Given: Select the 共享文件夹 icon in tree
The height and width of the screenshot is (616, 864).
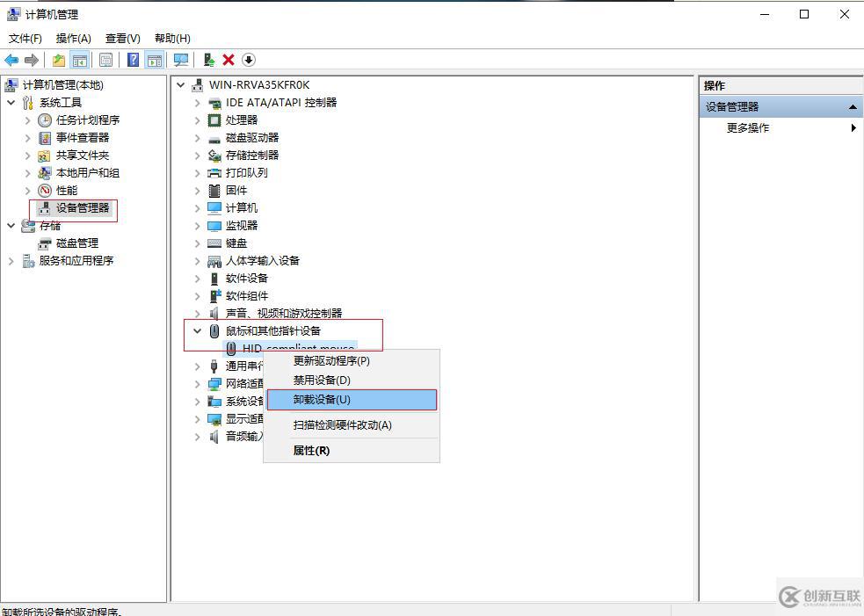Looking at the screenshot, I should (45, 156).
